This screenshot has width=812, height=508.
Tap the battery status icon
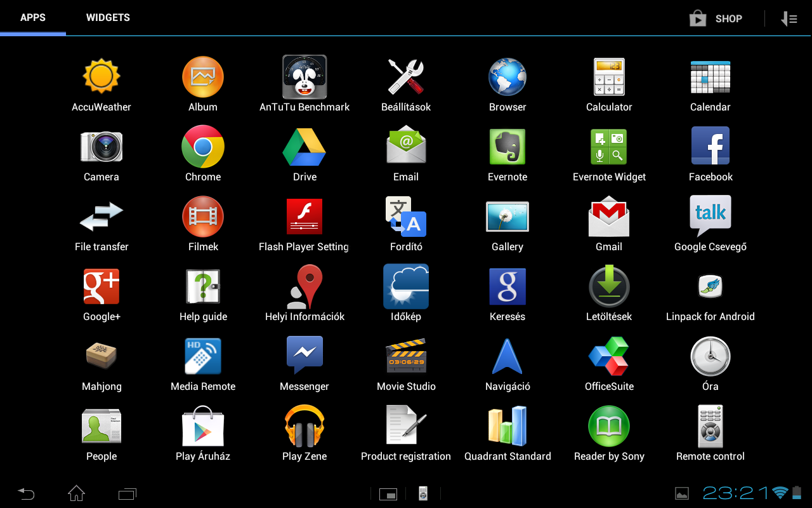coord(797,493)
